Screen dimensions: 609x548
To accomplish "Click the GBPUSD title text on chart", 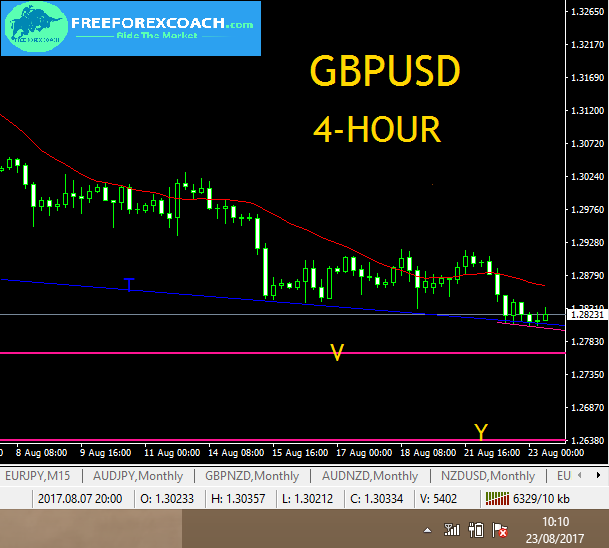I will [x=385, y=72].
